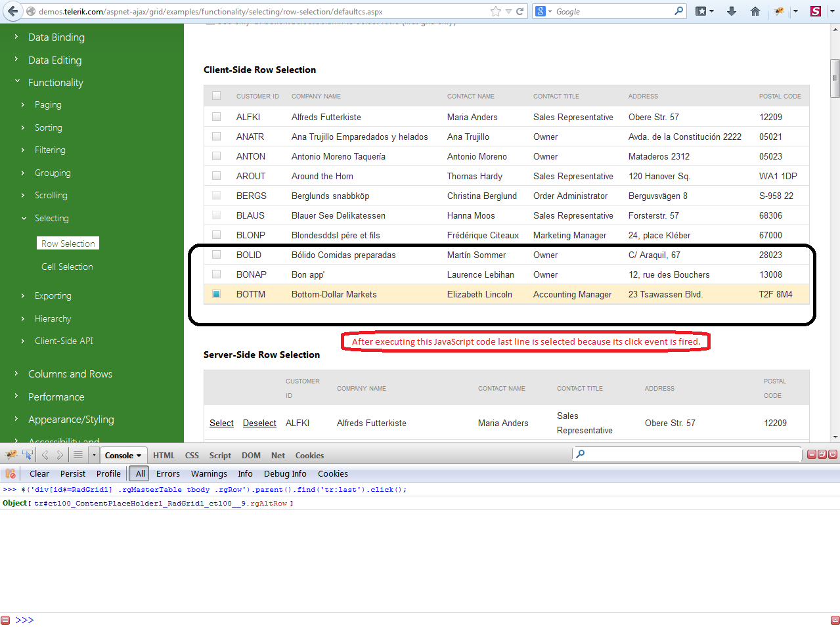Open the Cookies tab beside Net

click(309, 455)
